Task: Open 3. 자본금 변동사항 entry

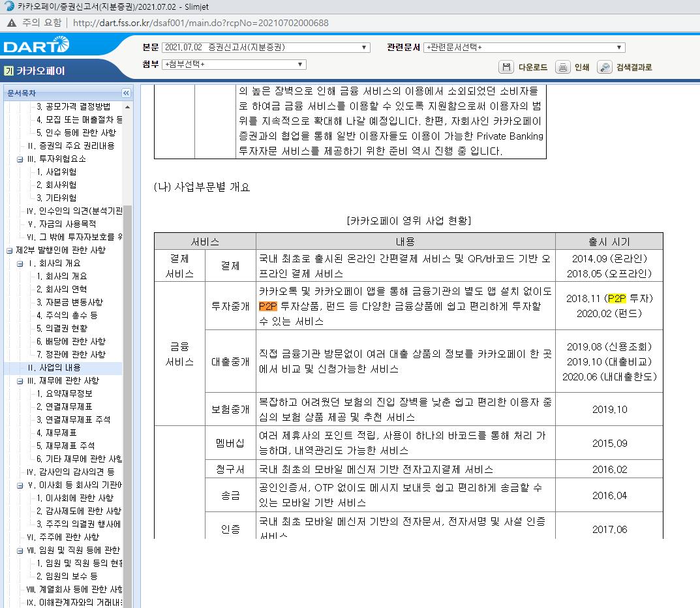Action: point(70,302)
